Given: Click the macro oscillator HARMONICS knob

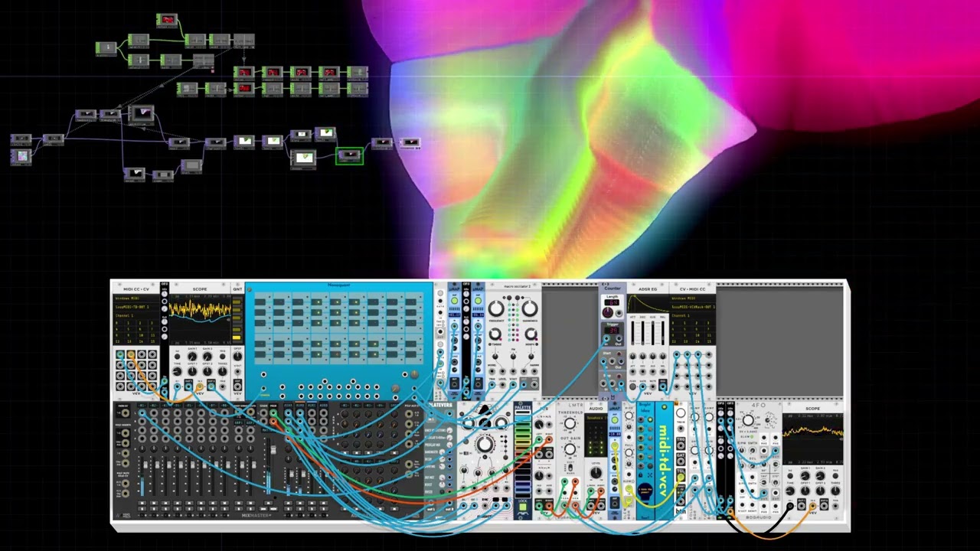Looking at the screenshot, I should (530, 308).
